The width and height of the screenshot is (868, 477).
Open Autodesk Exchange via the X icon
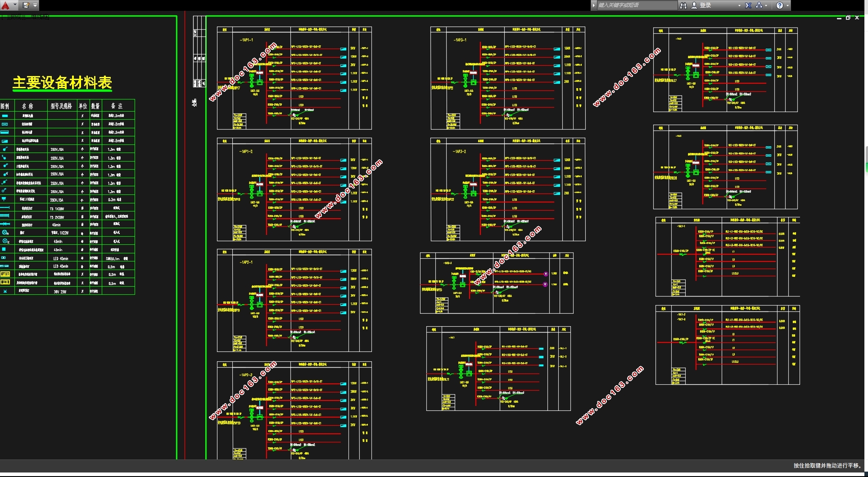click(x=748, y=5)
